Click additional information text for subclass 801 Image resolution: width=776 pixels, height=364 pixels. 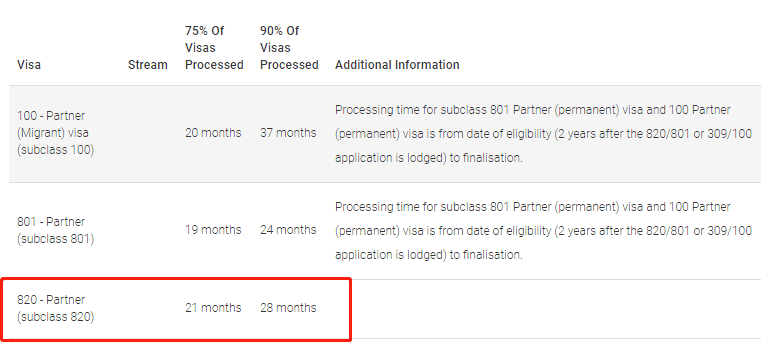[543, 230]
